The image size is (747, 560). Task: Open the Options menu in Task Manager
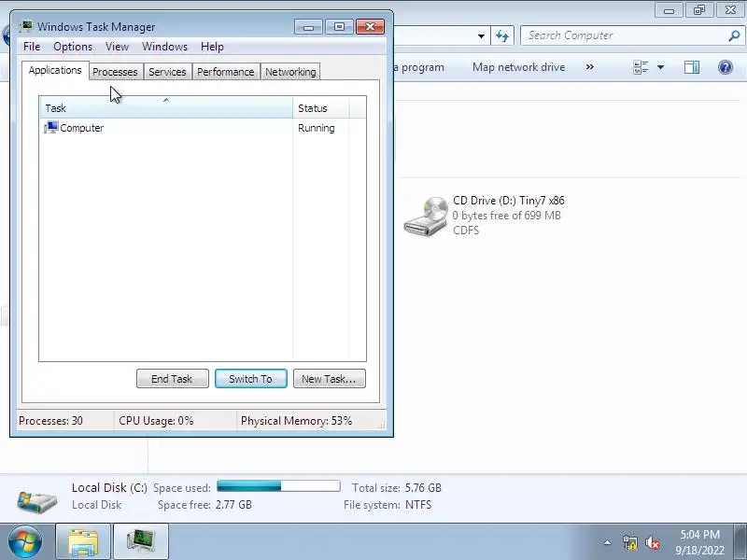point(73,47)
